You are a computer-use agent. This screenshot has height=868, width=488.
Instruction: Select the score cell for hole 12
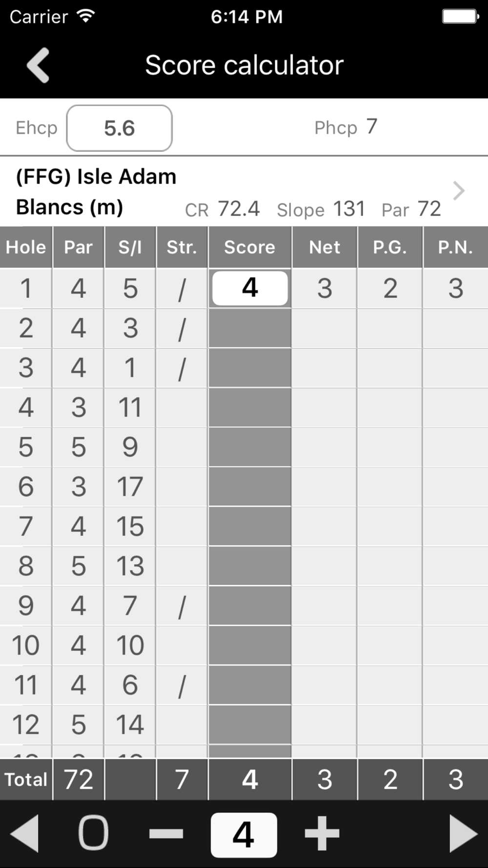250,725
